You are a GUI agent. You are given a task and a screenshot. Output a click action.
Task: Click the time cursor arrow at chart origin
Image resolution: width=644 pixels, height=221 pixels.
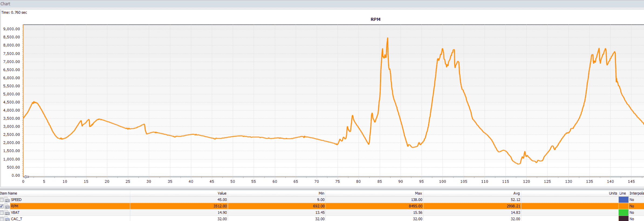pyautogui.click(x=26, y=177)
